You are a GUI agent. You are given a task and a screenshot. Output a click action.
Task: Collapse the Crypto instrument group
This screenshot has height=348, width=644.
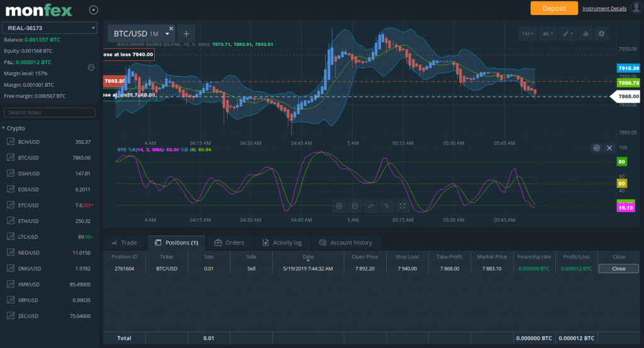(3, 128)
